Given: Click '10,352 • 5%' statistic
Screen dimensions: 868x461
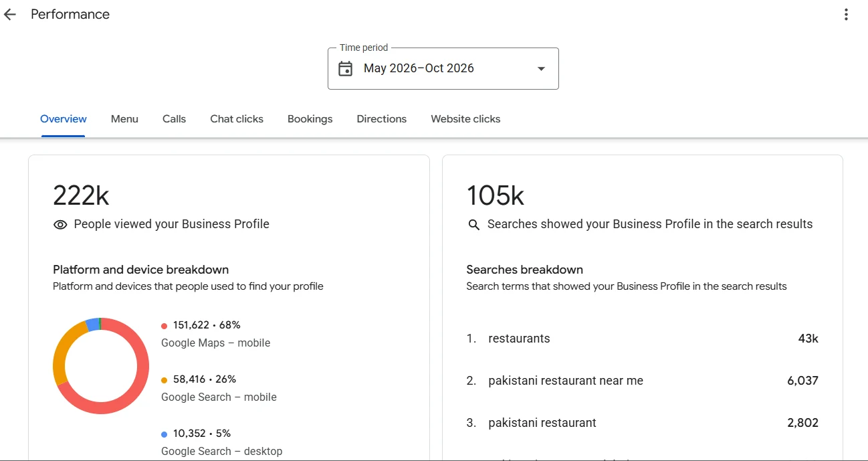Looking at the screenshot, I should click(x=202, y=434).
